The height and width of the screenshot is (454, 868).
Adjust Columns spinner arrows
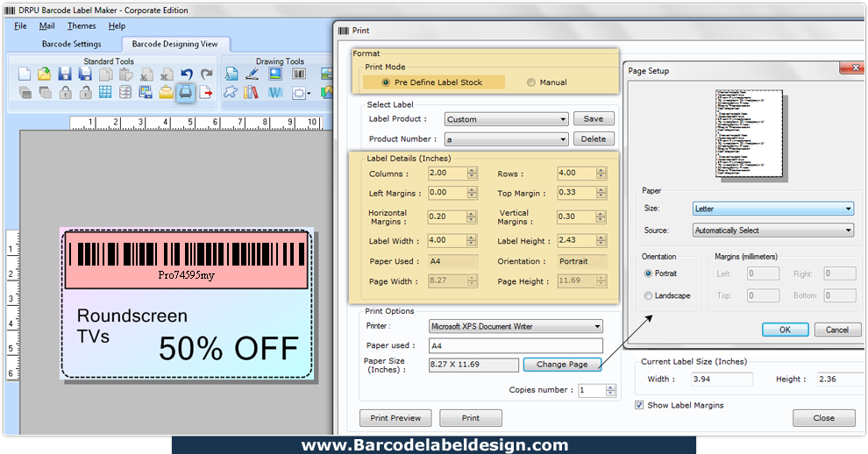472,173
